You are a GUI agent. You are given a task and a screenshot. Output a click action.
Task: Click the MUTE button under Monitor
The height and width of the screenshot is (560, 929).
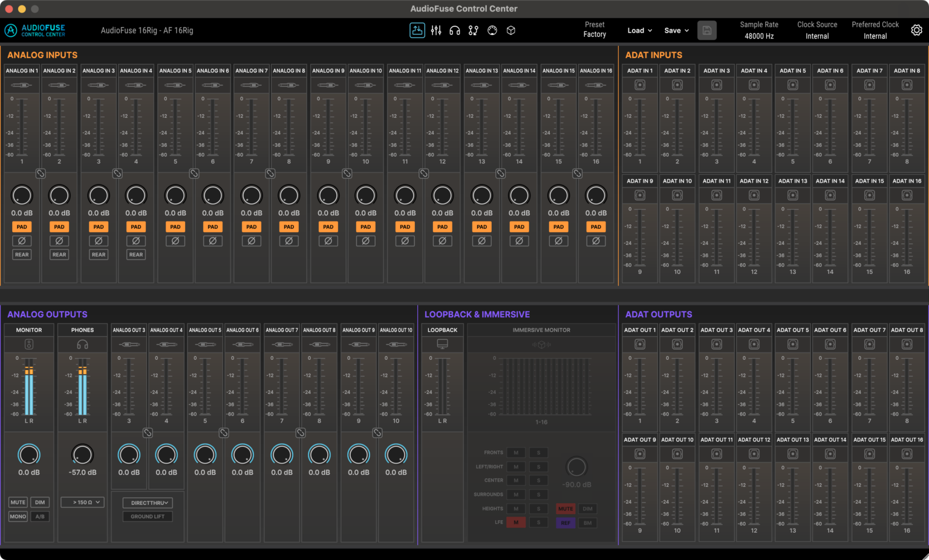18,503
